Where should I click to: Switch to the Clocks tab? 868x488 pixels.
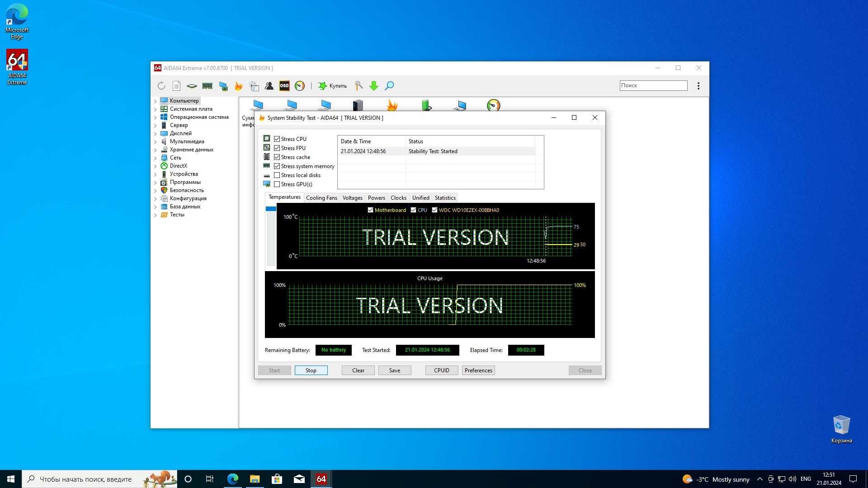(398, 198)
